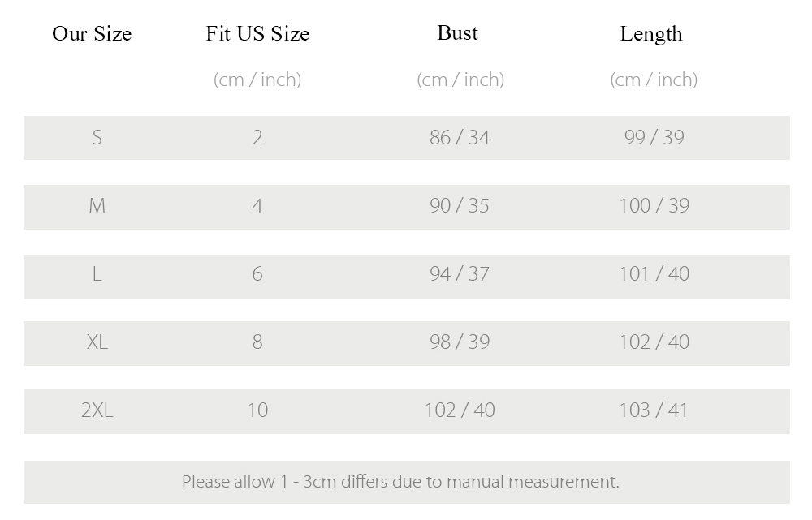The image size is (812, 520).
Task: Click US size 10 cell
Action: (x=257, y=410)
